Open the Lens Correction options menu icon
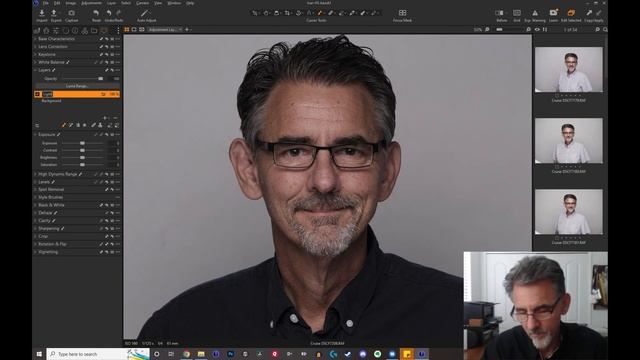The image size is (640, 360). (118, 47)
